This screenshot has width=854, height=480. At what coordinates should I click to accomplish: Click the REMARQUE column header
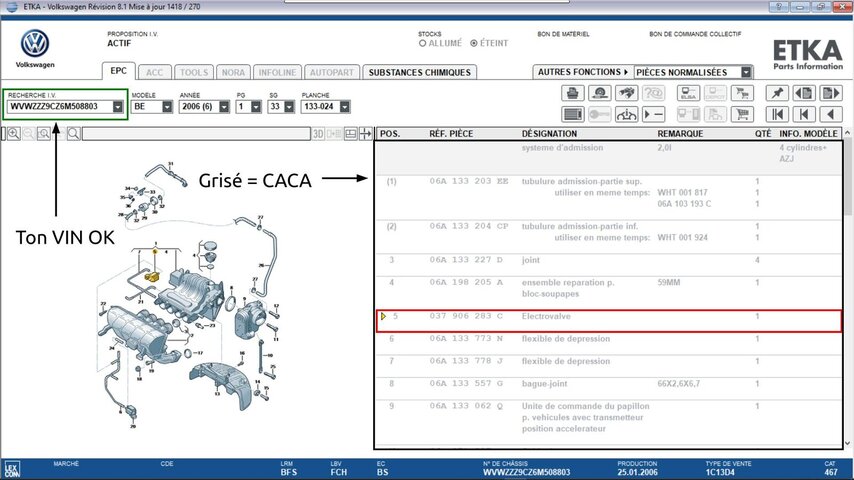tap(680, 133)
